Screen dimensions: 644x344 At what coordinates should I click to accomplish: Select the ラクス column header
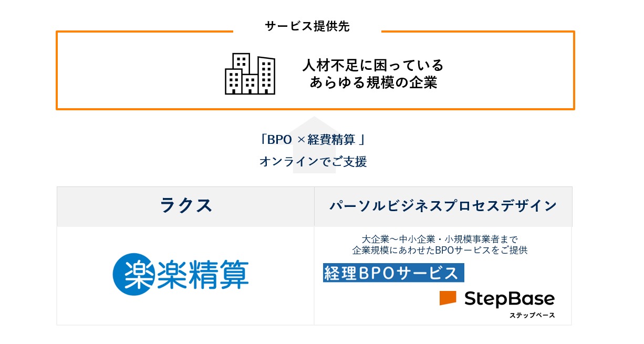pos(186,206)
